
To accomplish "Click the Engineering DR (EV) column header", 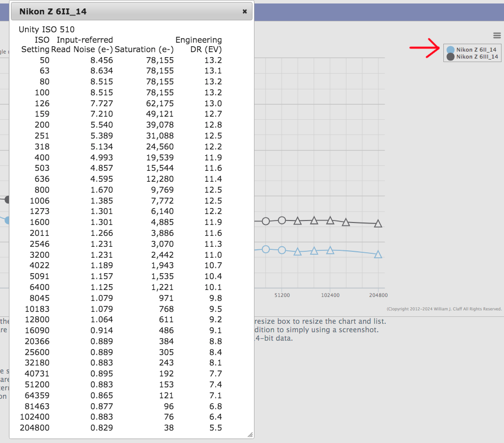I will point(199,45).
